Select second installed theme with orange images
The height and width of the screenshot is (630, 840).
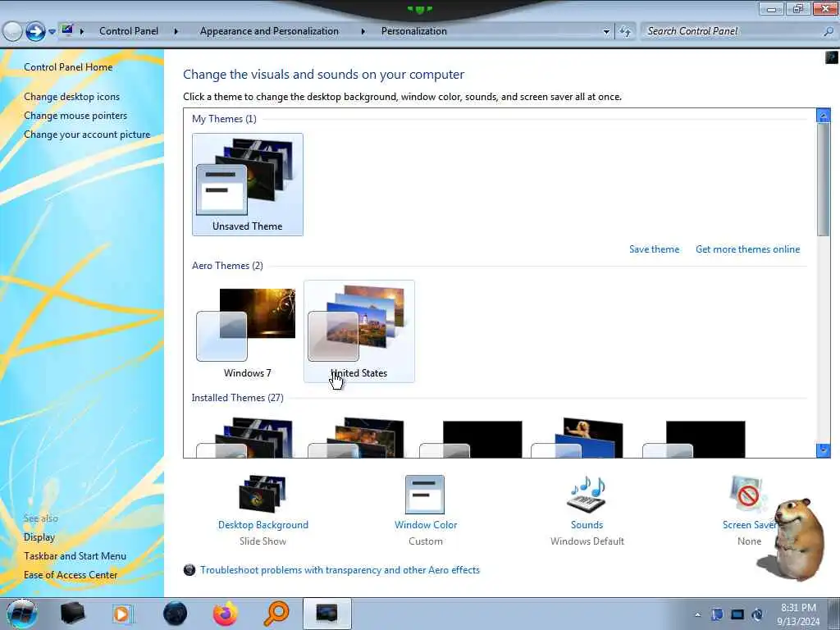click(x=359, y=438)
